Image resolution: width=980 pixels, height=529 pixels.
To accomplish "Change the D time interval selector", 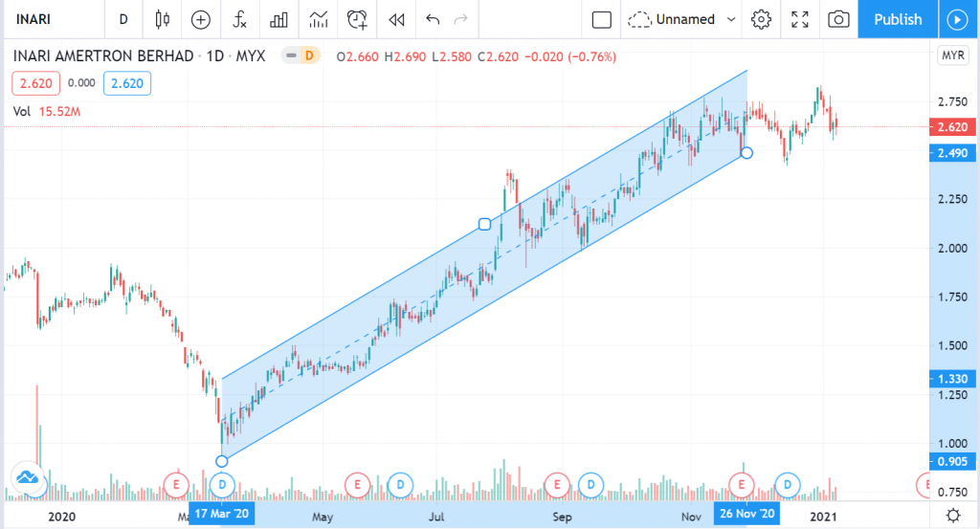I will [123, 19].
